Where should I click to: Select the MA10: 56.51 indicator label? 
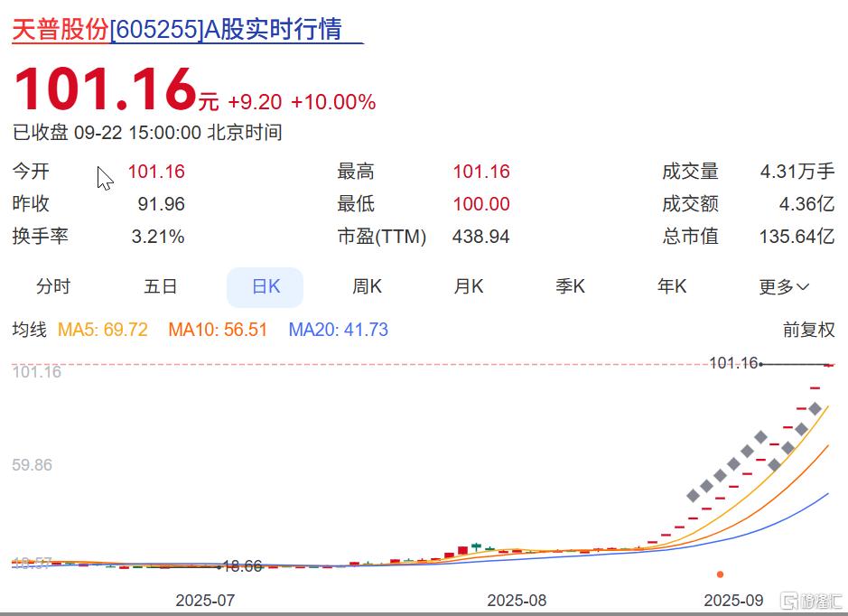click(x=218, y=330)
